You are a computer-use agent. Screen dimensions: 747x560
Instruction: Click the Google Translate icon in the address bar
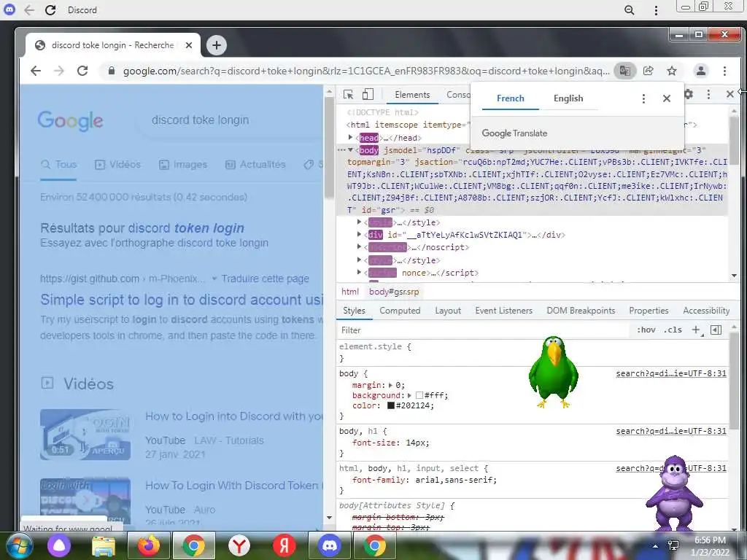(x=624, y=71)
